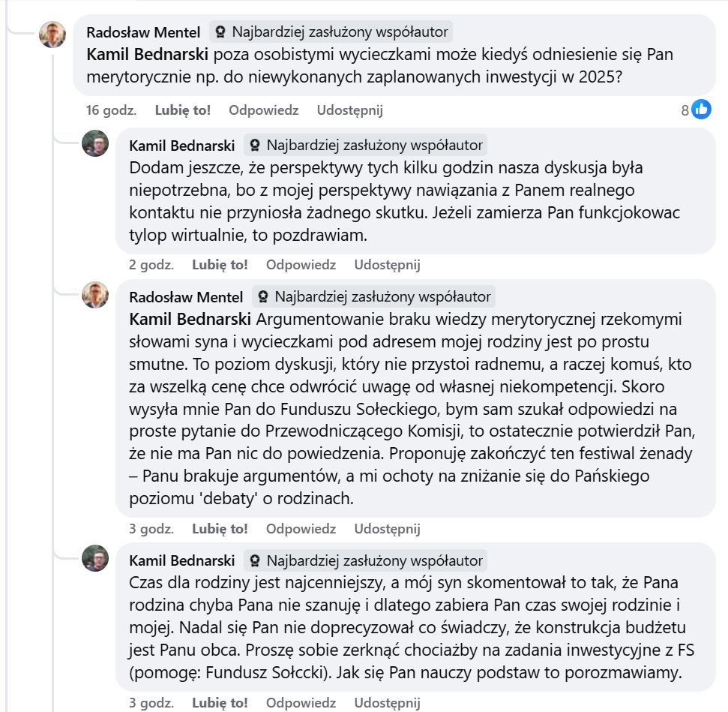This screenshot has height=712, width=728.
Task: Open Radosław Mentel's avatar on long reply
Action: [95, 295]
